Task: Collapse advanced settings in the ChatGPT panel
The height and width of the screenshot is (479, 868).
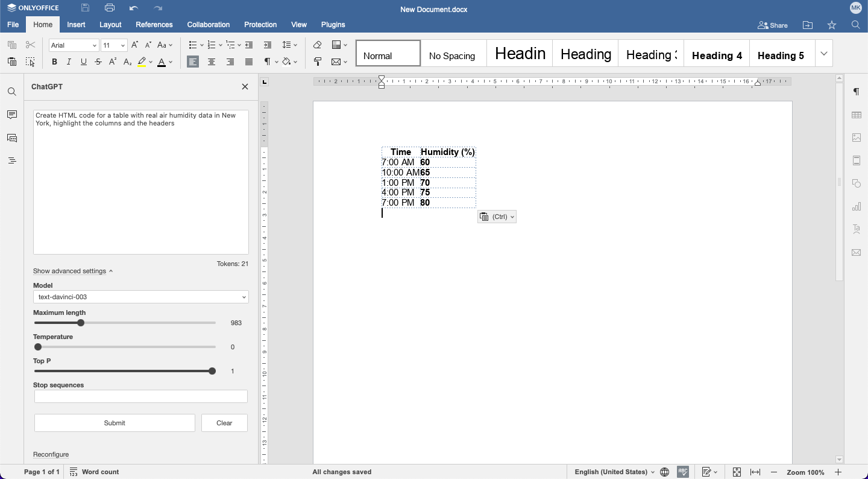Action: pyautogui.click(x=69, y=271)
